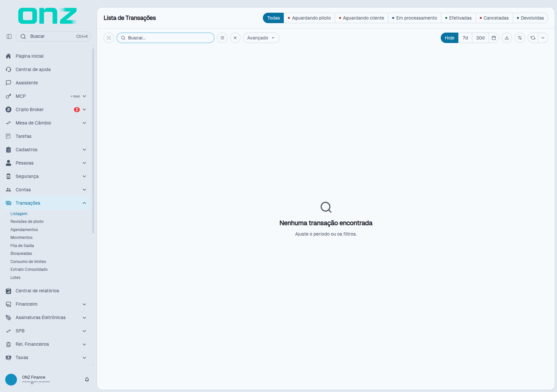Image resolution: width=557 pixels, height=392 pixels.
Task: Click the ONZ logo
Action: (x=48, y=16)
